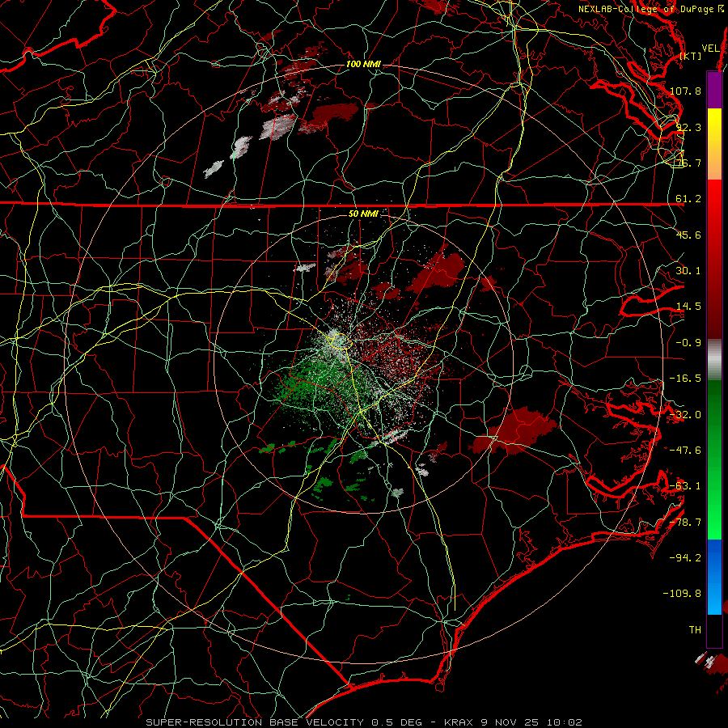This screenshot has height=728, width=728.
Task: Click the Super-Resolution Base Velocity caption
Action: 363,722
